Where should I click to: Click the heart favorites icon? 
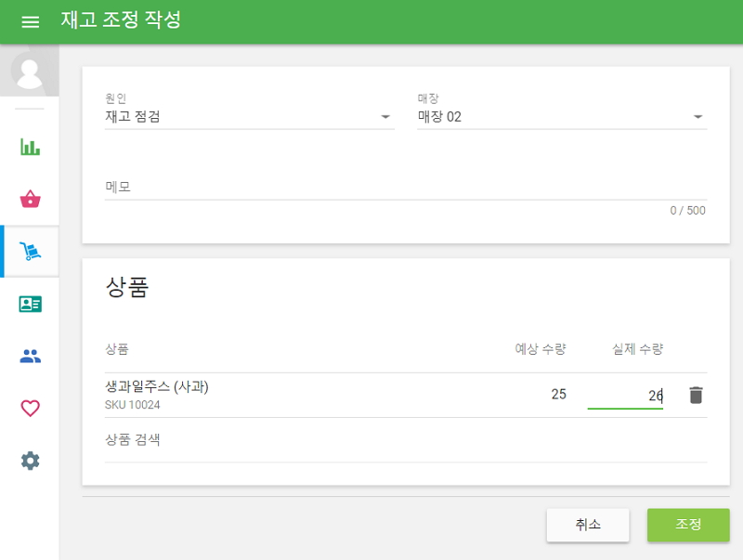point(29,407)
